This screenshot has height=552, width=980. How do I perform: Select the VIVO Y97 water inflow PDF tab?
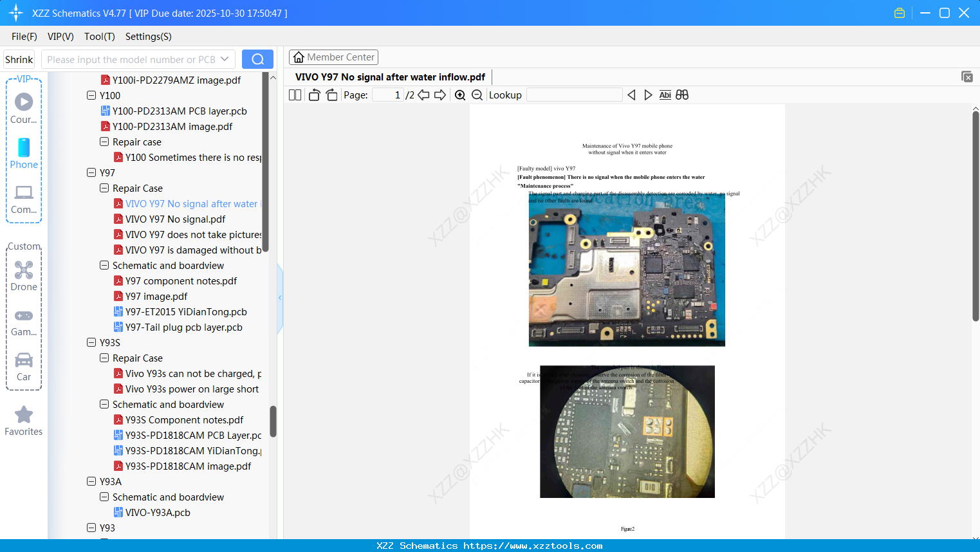390,77
